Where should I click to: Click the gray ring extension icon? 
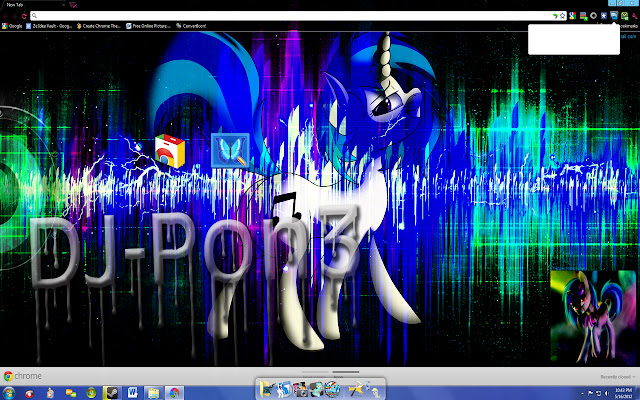point(593,16)
